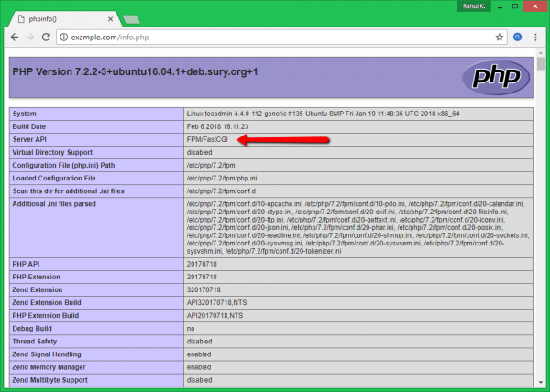This screenshot has width=550, height=392.
Task: Reload the info.php page
Action: pyautogui.click(x=47, y=38)
